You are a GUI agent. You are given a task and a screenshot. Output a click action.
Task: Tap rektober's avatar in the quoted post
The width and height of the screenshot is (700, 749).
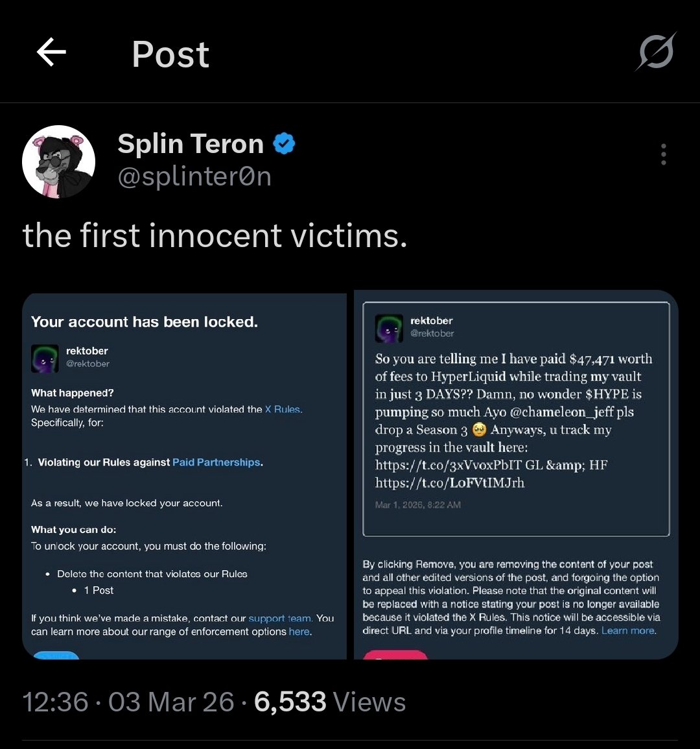click(389, 328)
